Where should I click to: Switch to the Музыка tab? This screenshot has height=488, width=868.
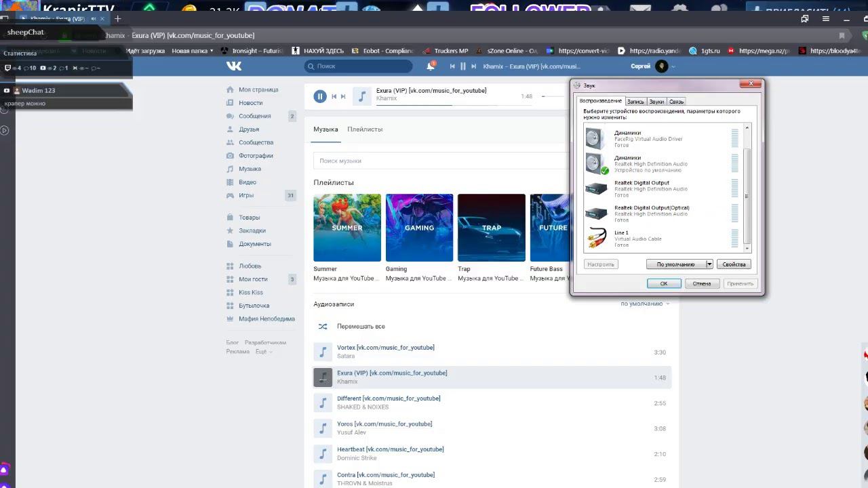325,129
